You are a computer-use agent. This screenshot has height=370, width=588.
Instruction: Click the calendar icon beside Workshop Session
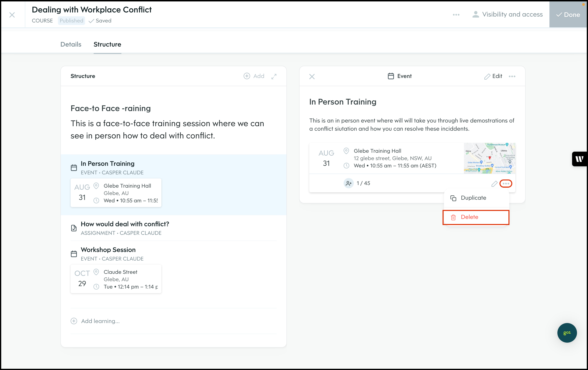pos(74,254)
